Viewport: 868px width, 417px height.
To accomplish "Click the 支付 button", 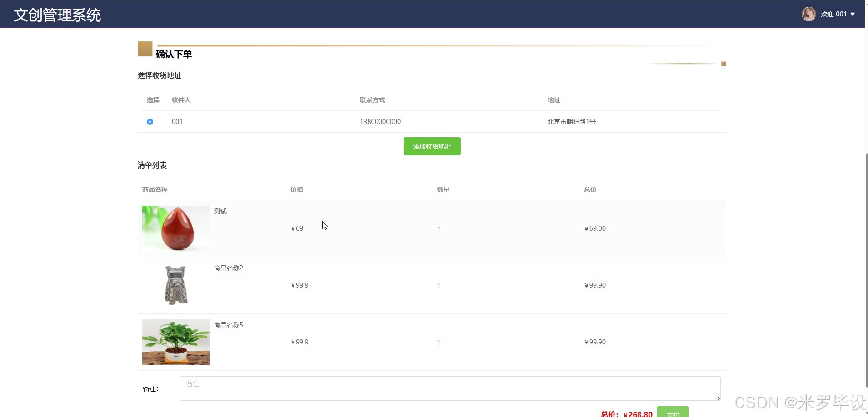I will click(x=673, y=412).
